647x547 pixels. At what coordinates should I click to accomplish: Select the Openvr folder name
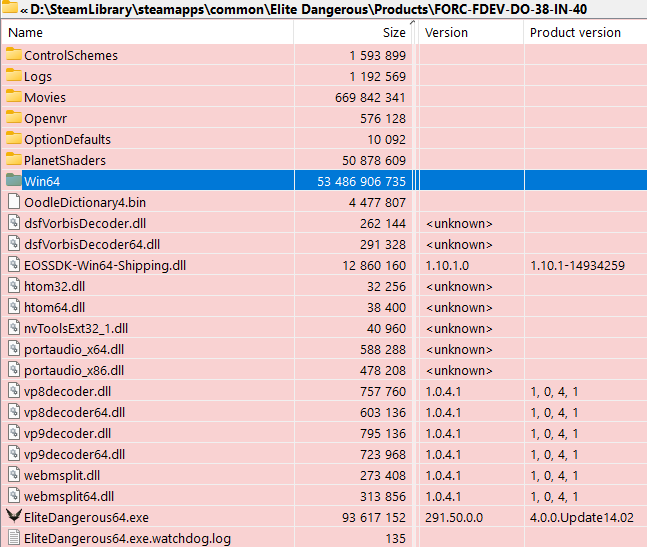pos(45,118)
